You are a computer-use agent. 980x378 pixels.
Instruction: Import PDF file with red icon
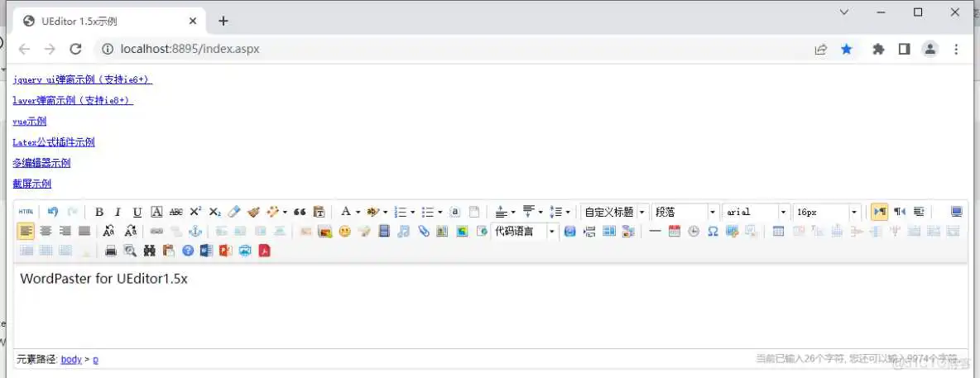pos(264,251)
